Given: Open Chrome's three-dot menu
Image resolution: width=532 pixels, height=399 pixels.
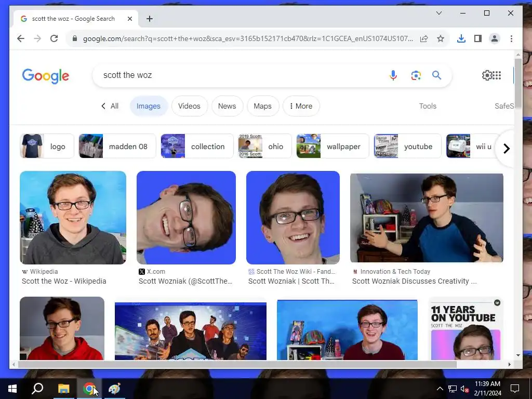Looking at the screenshot, I should point(511,38).
